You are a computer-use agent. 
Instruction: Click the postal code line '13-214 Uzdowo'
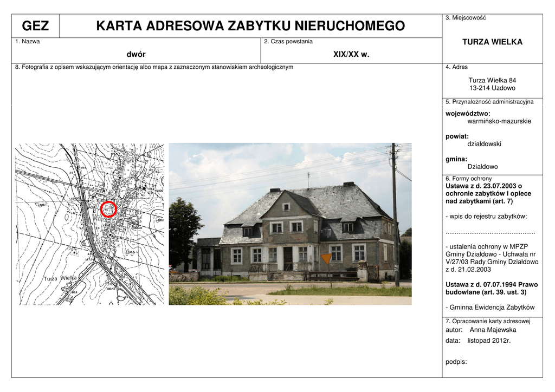pyautogui.click(x=492, y=88)
